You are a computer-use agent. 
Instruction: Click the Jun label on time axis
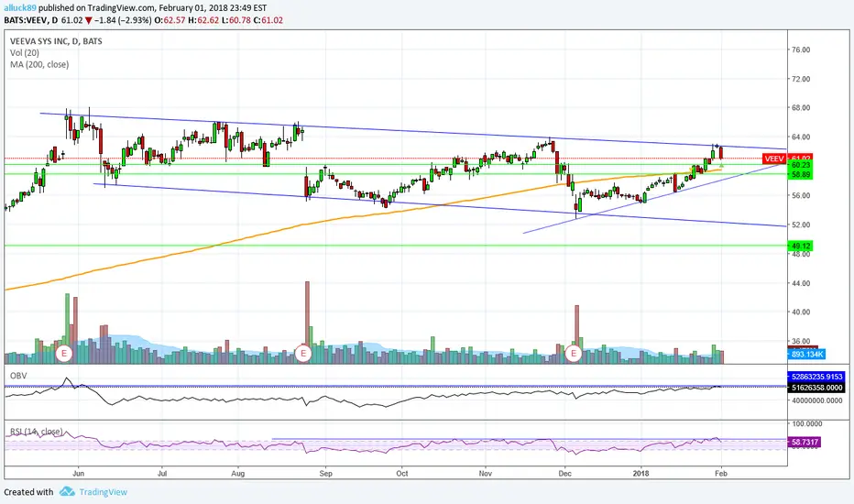pyautogui.click(x=79, y=473)
